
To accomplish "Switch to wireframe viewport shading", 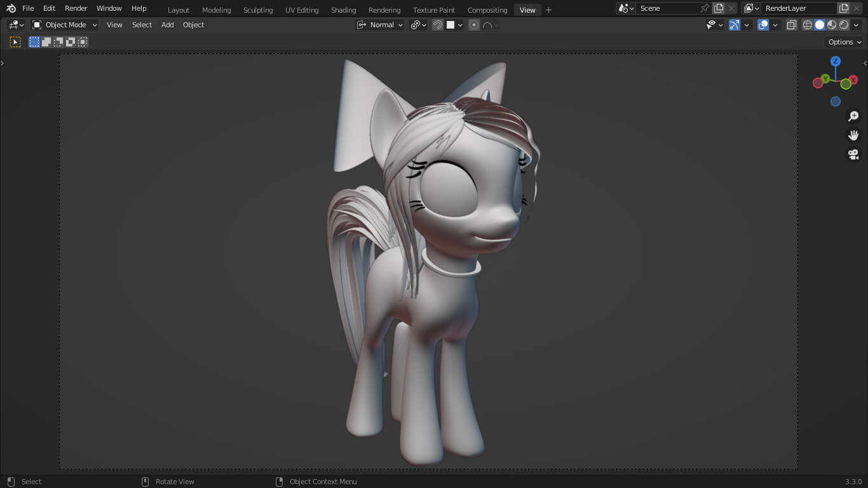I will point(808,25).
